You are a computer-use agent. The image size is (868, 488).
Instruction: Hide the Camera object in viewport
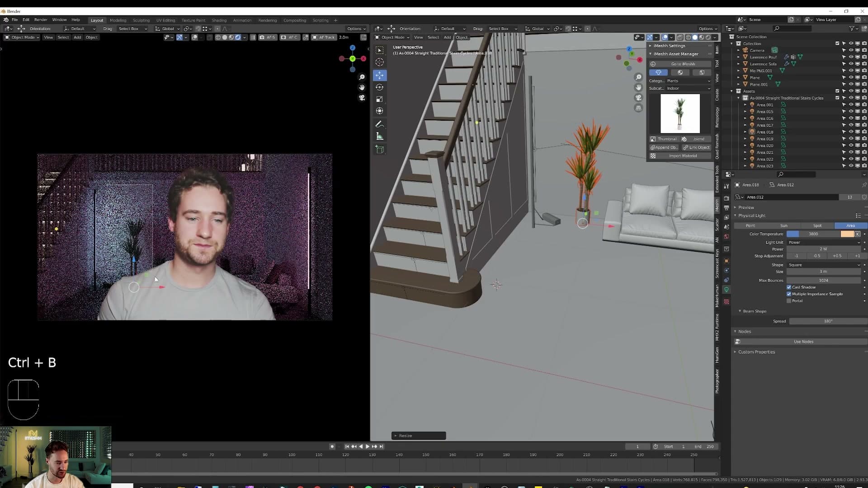point(851,50)
